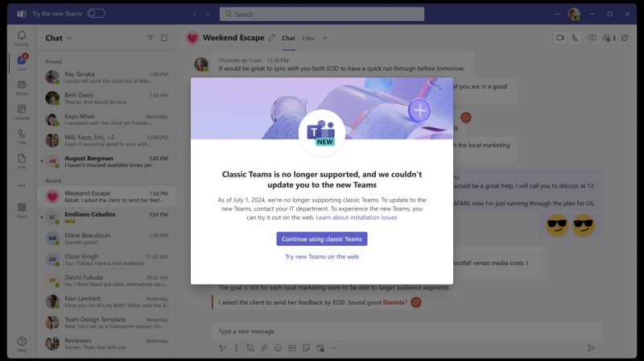Screen dimensions: 644x361
Task: Select the Weekend Escape chat in list
Action: [x=106, y=197]
